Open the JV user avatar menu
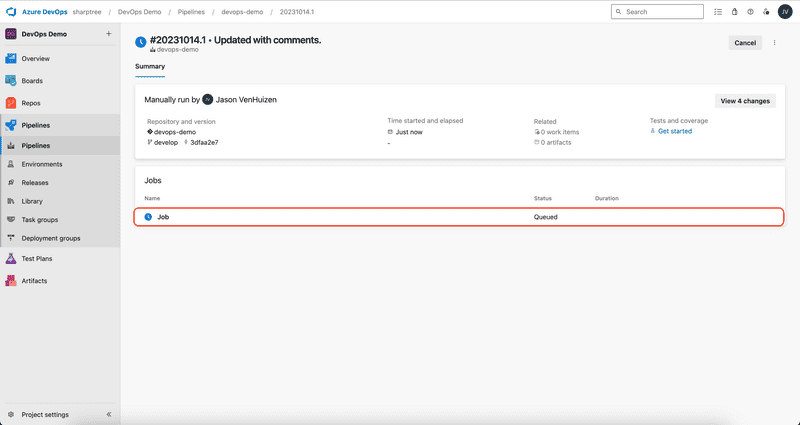This screenshot has height=425, width=800. pyautogui.click(x=785, y=12)
